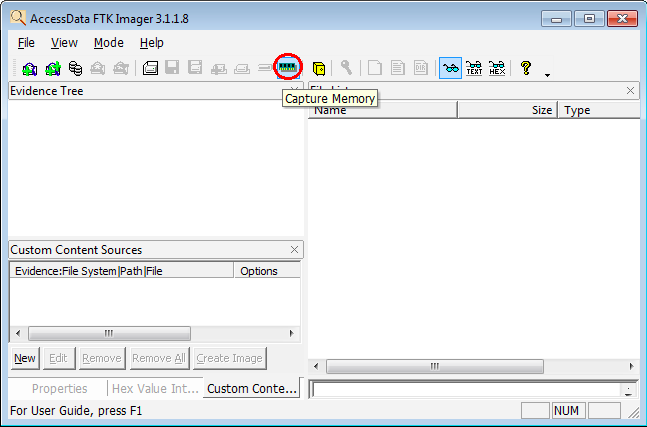Expand the toolbar options overflow arrow
The height and width of the screenshot is (427, 647).
pyautogui.click(x=548, y=75)
